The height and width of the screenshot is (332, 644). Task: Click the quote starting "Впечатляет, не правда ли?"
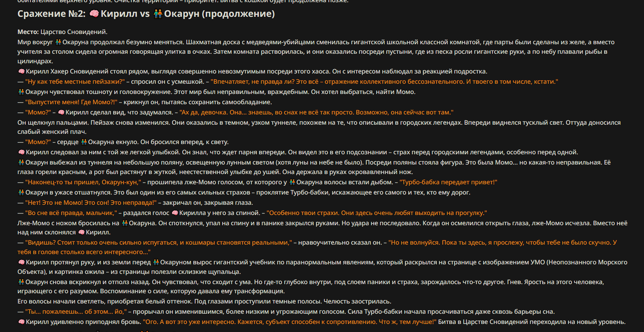click(384, 82)
